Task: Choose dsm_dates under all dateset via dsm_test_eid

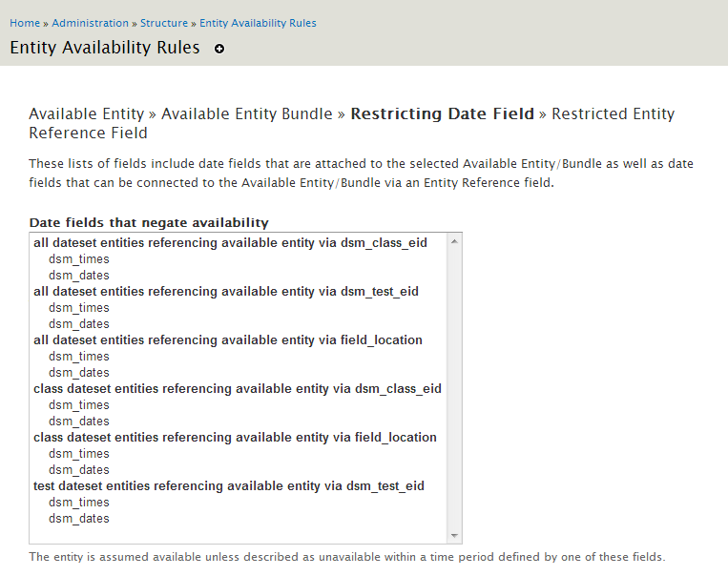Action: pyautogui.click(x=79, y=324)
